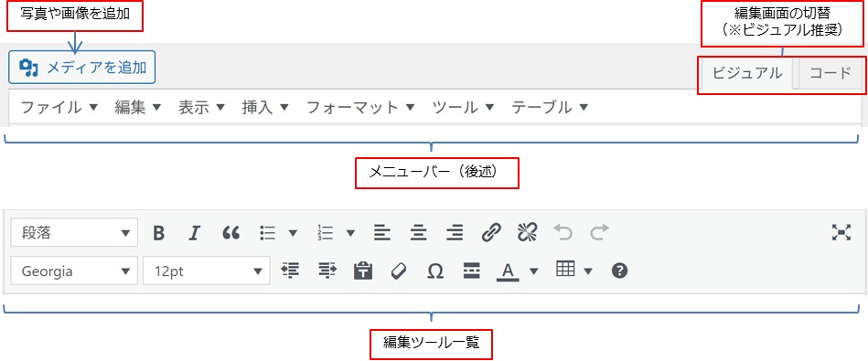Open the special character Omega tool

435,271
